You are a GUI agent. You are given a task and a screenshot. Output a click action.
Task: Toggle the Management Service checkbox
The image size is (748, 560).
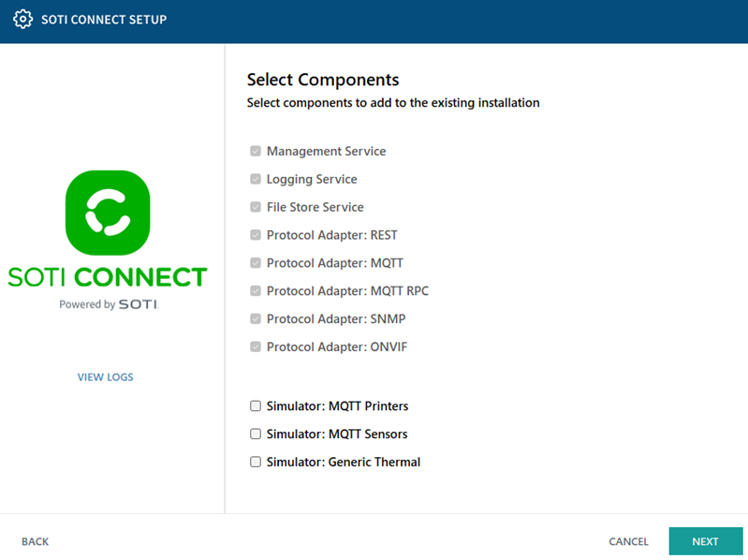256,151
